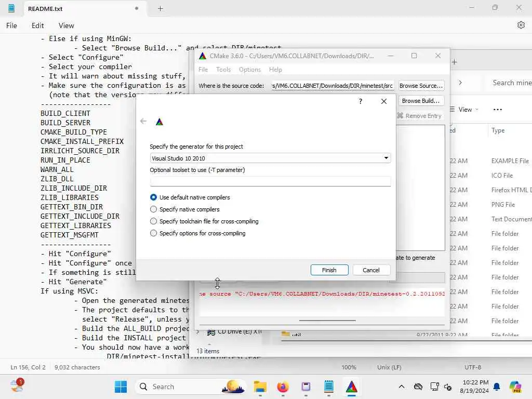The height and width of the screenshot is (399, 532).
Task: Open CMake Tools menu
Action: tap(223, 69)
